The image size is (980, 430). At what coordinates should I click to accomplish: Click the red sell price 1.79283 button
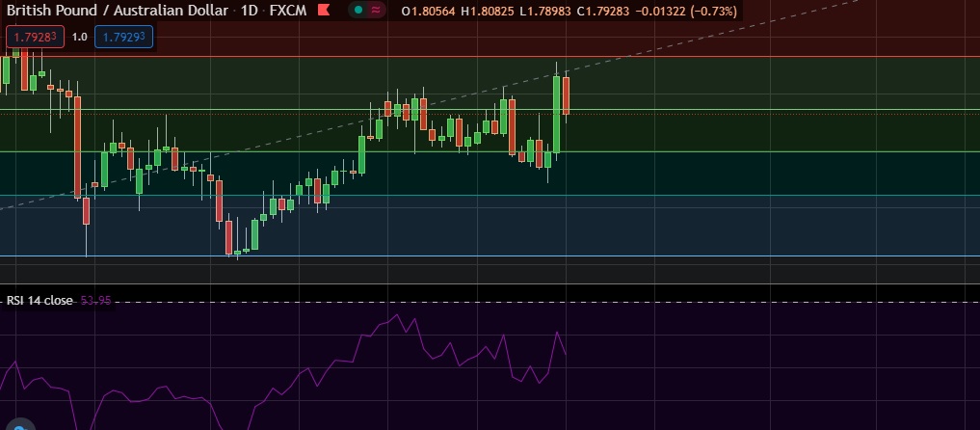[35, 37]
